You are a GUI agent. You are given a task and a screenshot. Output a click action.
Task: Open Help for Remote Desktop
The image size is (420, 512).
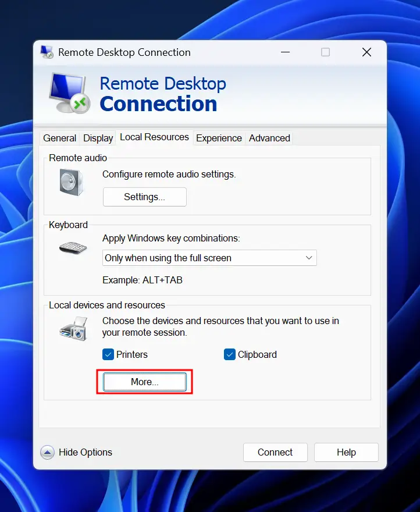pyautogui.click(x=346, y=452)
